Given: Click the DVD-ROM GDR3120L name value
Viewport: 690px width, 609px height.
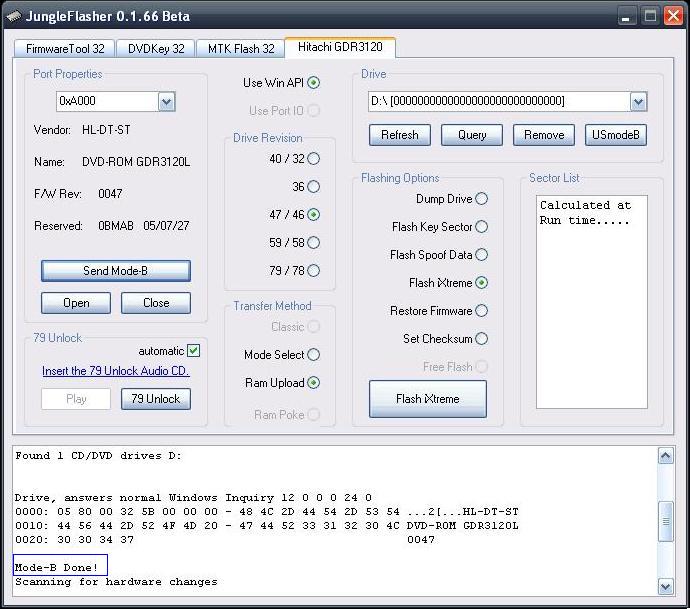Looking at the screenshot, I should [136, 162].
